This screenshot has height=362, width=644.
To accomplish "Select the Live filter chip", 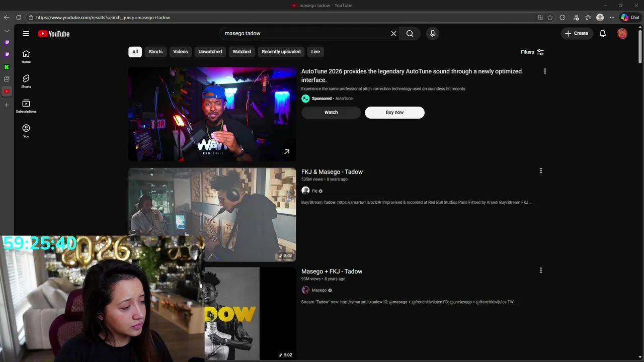I will coord(315,52).
